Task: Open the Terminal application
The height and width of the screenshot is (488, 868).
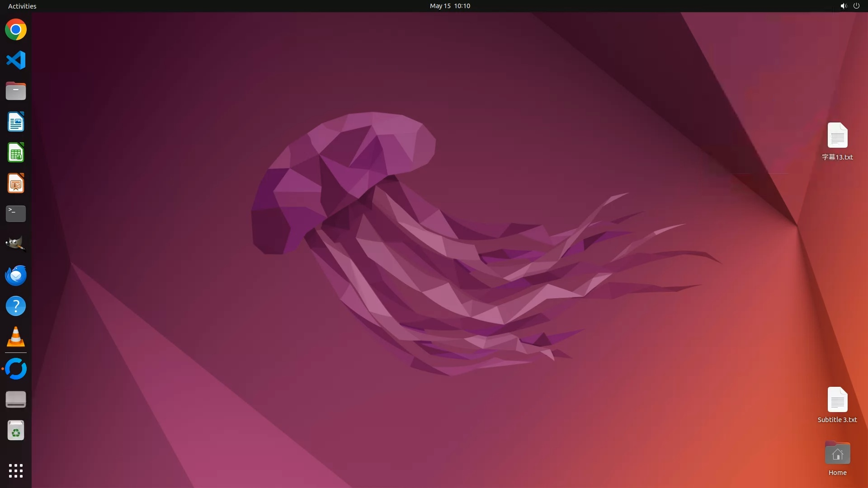Action: pos(16,214)
